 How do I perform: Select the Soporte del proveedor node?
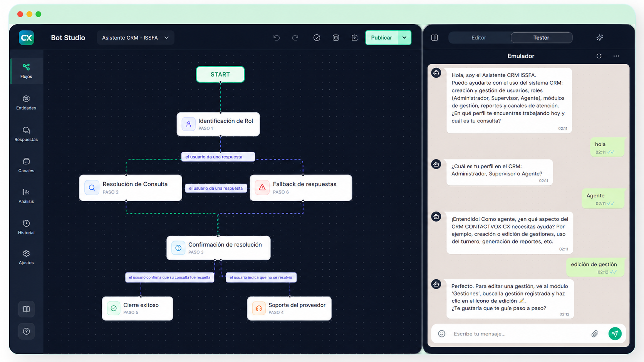coord(289,308)
